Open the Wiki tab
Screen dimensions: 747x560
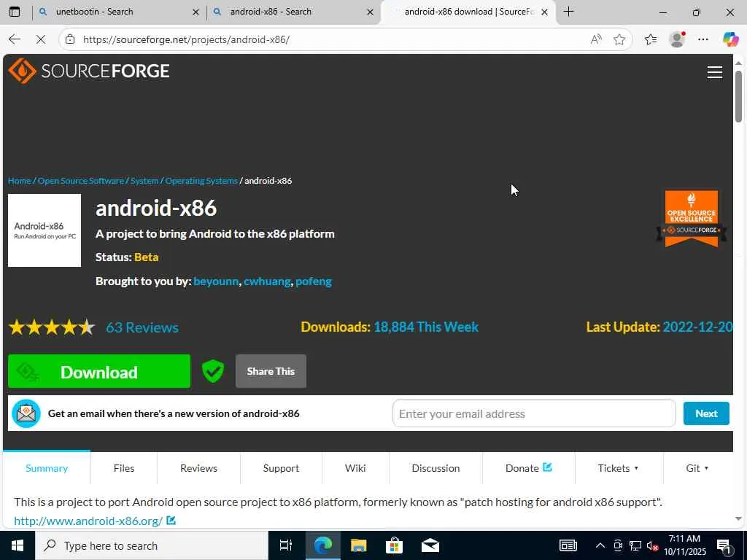[x=355, y=468]
